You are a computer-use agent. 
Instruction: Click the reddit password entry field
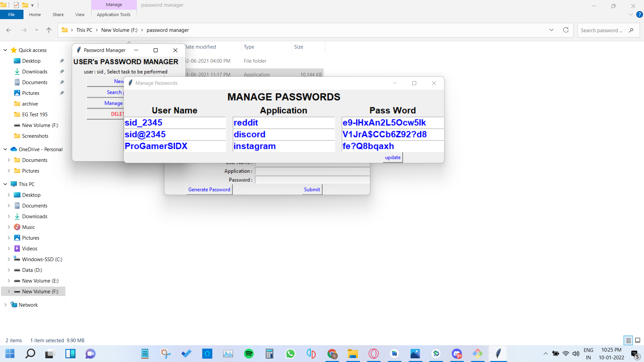tap(392, 123)
